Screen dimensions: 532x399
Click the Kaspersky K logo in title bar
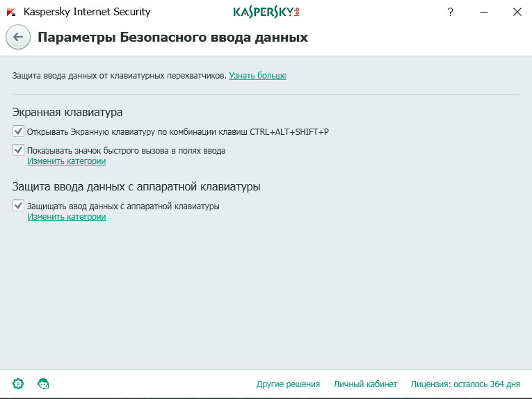[11, 13]
